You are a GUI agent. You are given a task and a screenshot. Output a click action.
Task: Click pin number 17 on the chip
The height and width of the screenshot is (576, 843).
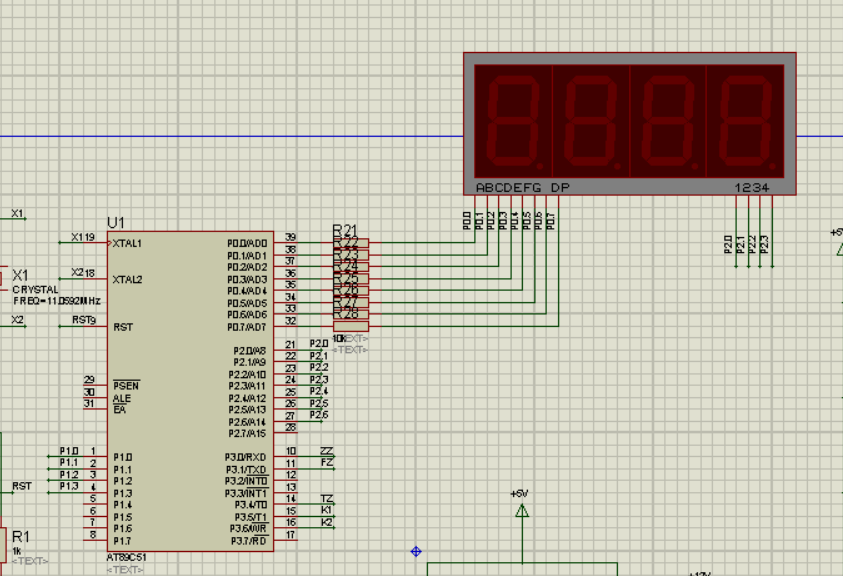click(290, 535)
